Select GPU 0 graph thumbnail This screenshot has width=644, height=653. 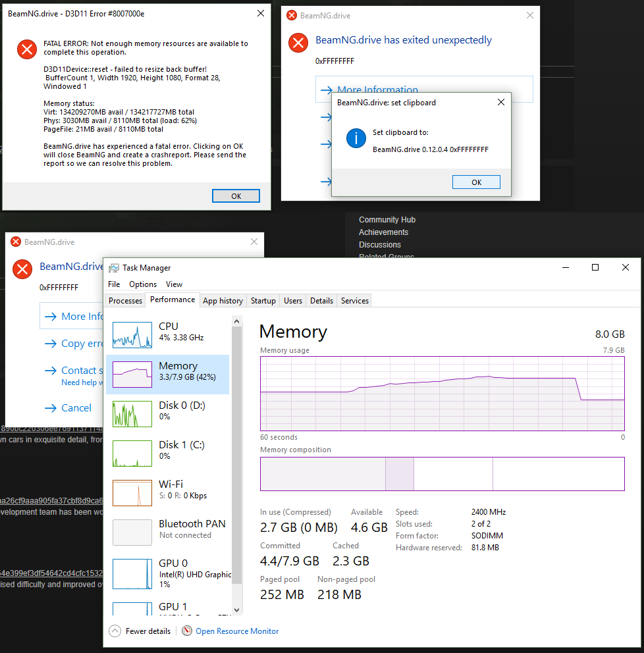(x=132, y=574)
